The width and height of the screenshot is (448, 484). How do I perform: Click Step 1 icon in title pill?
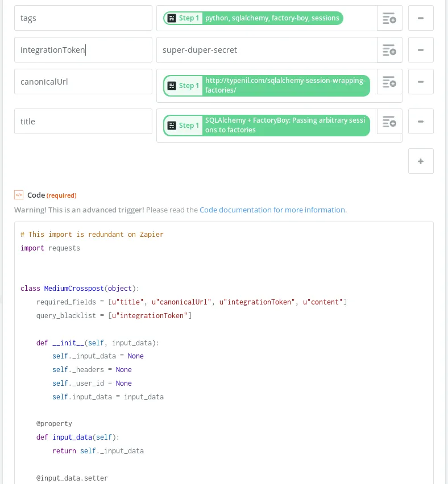coord(172,126)
